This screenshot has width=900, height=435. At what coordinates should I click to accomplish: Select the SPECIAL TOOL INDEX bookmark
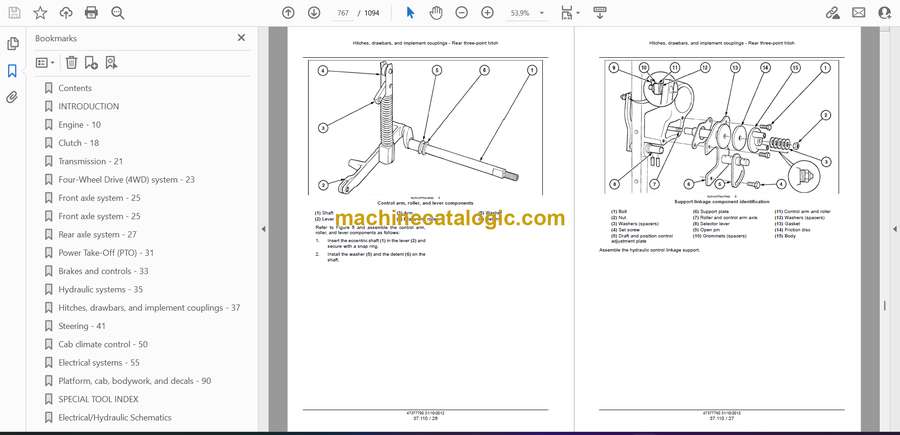click(98, 399)
